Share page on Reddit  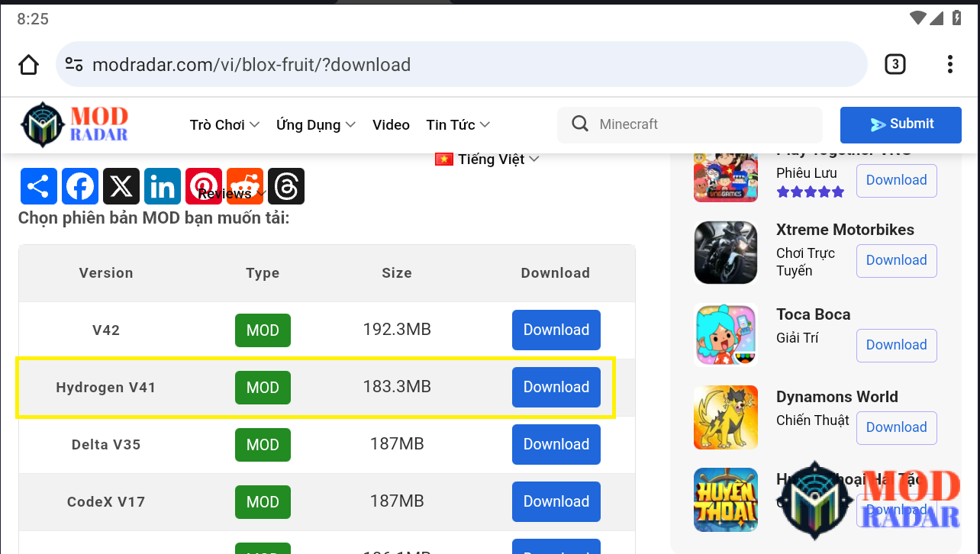click(x=245, y=186)
